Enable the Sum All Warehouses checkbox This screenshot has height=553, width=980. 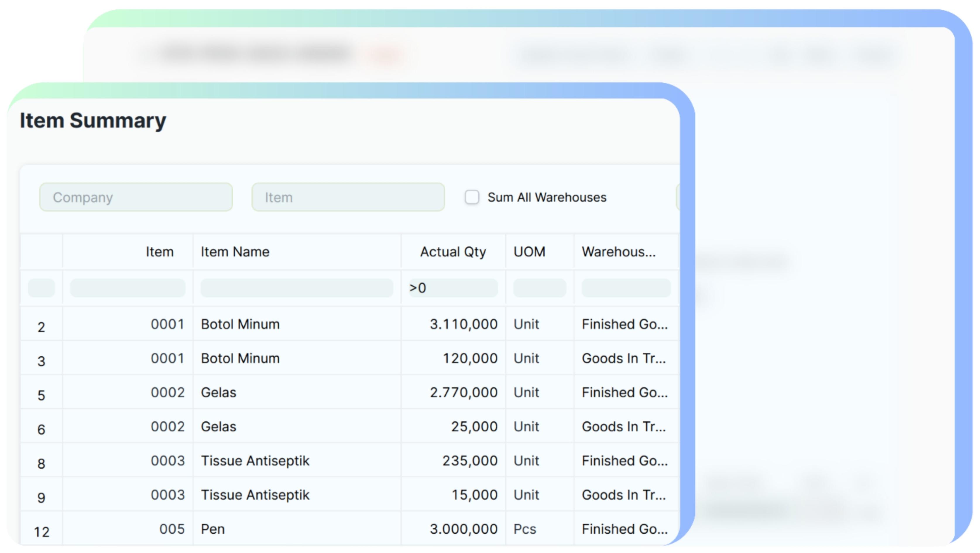click(472, 197)
